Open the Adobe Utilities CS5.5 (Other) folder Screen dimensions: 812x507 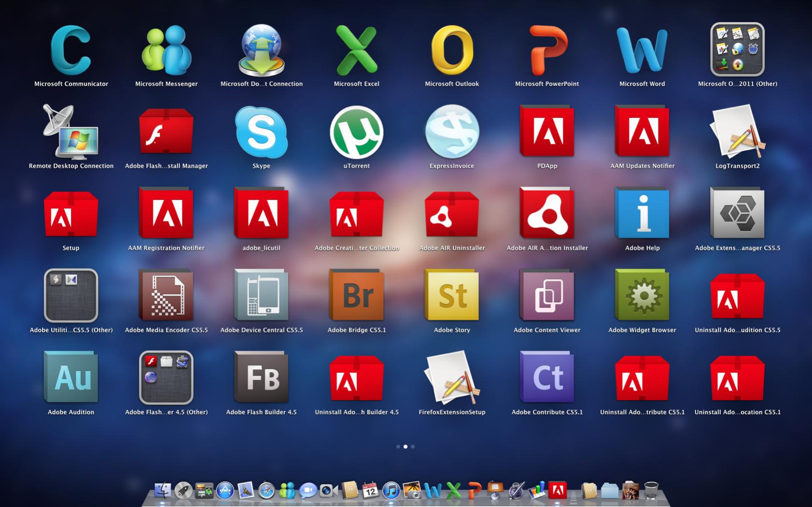[71, 295]
